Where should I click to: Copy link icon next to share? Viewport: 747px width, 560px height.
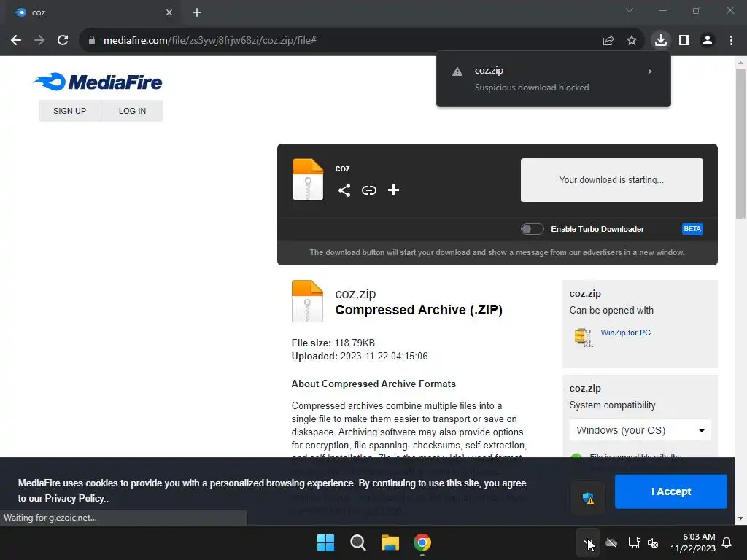tap(368, 190)
